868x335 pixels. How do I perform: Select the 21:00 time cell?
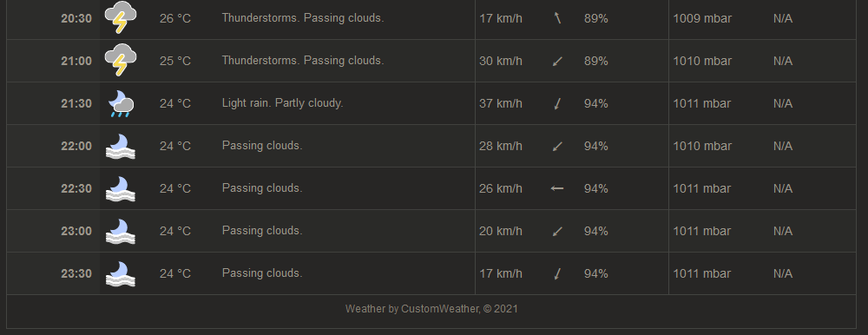[x=76, y=61]
